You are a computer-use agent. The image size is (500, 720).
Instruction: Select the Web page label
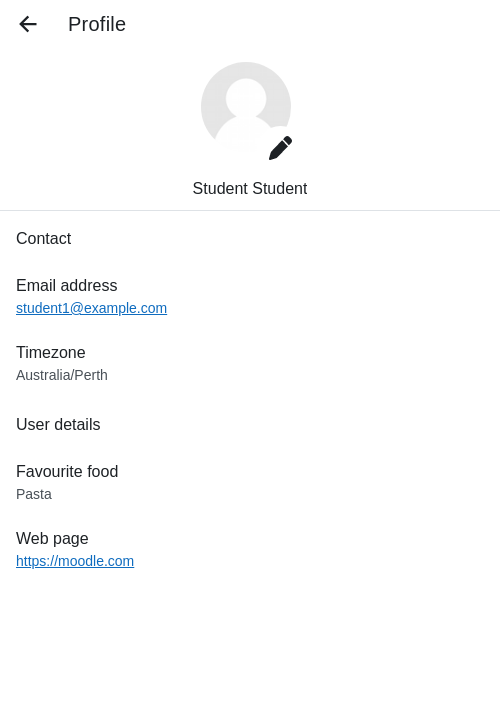(x=52, y=539)
